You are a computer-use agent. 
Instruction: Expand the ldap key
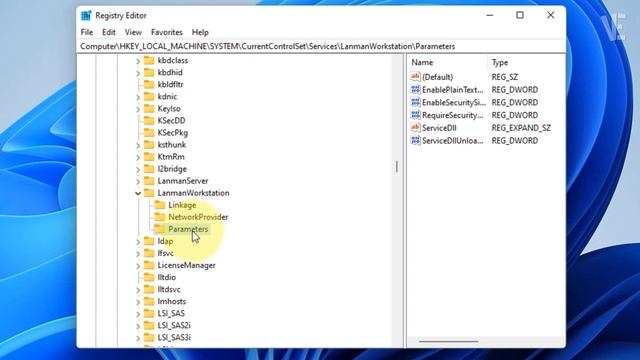[x=138, y=242]
